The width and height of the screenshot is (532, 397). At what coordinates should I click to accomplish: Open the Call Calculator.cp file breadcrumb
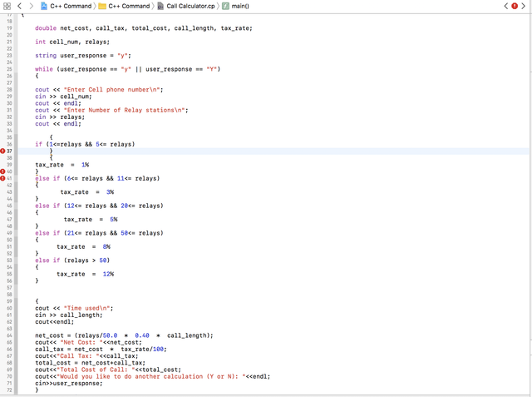click(x=186, y=6)
